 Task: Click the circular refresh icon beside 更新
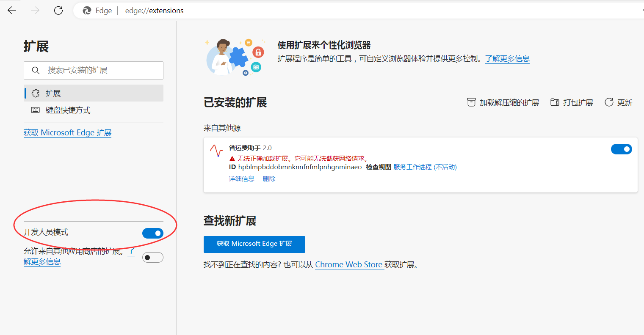pyautogui.click(x=609, y=102)
